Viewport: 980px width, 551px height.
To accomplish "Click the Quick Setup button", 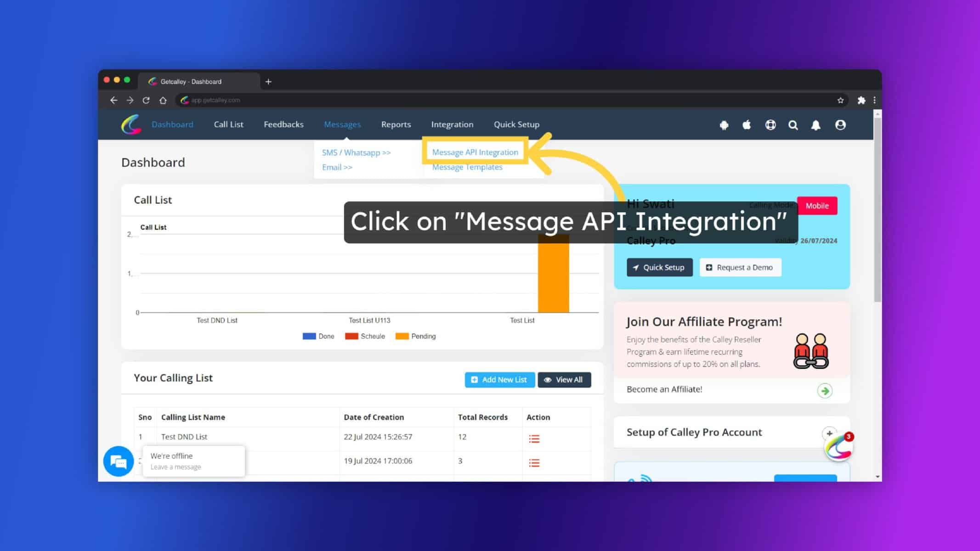I will point(659,267).
